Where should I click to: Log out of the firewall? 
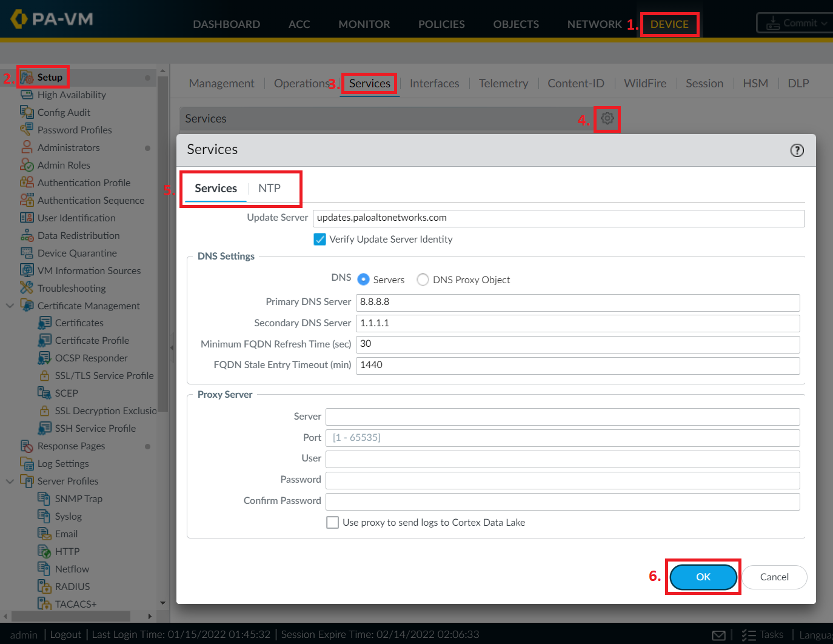[x=65, y=634]
